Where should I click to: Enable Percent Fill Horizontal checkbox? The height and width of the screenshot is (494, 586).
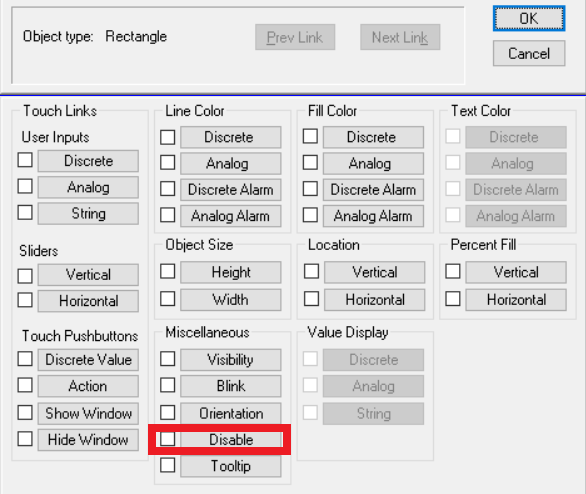pyautogui.click(x=453, y=299)
